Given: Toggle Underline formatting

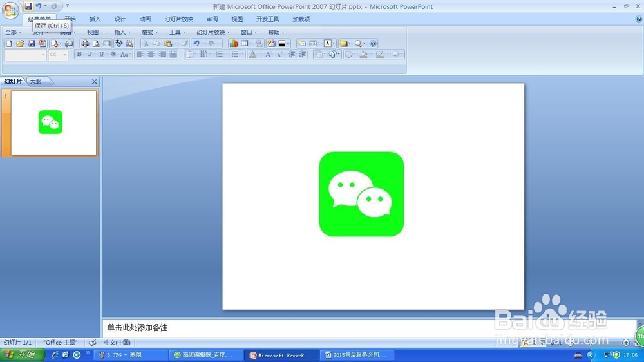Looking at the screenshot, I should tap(102, 54).
